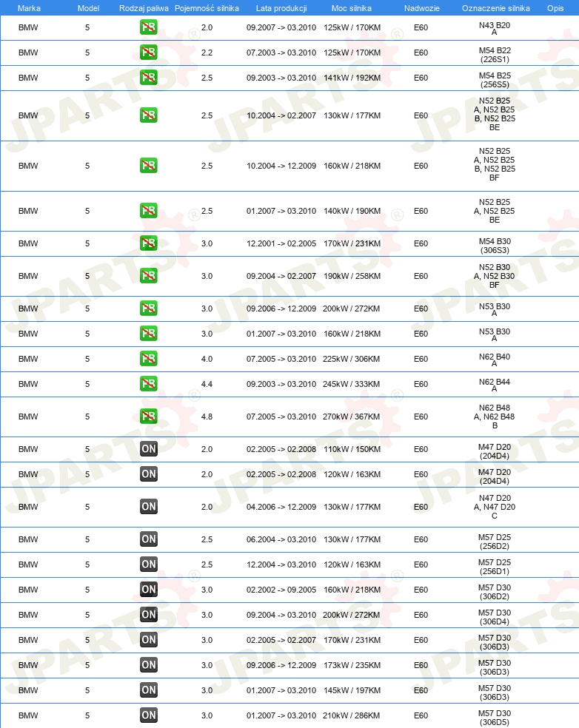Click engine capacity value '4.8'
Viewport: 579px width, 728px height.
207,417
